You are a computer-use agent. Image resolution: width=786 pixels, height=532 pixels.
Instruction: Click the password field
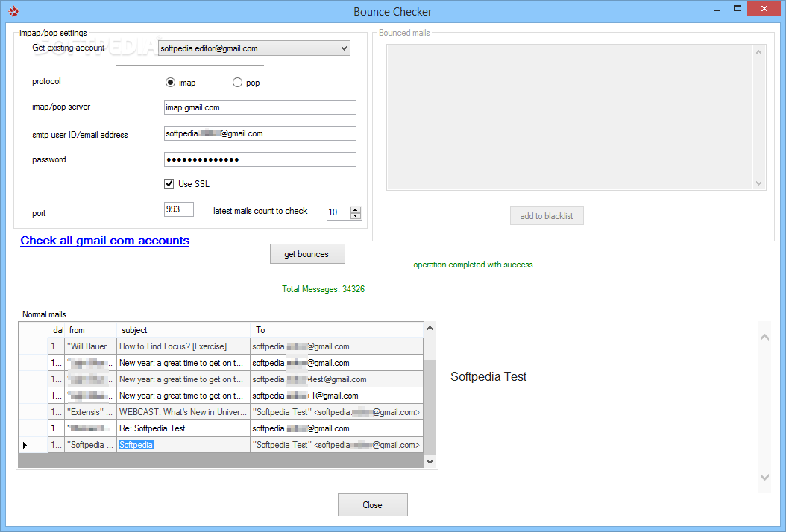coord(260,159)
